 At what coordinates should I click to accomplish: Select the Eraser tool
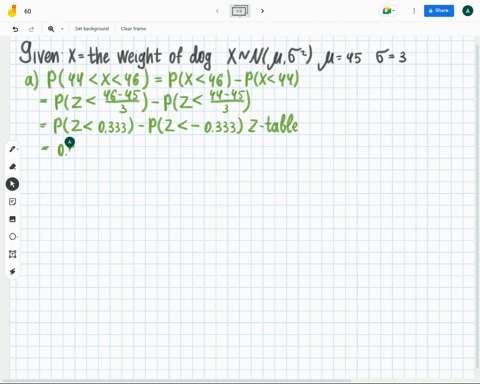pyautogui.click(x=13, y=166)
